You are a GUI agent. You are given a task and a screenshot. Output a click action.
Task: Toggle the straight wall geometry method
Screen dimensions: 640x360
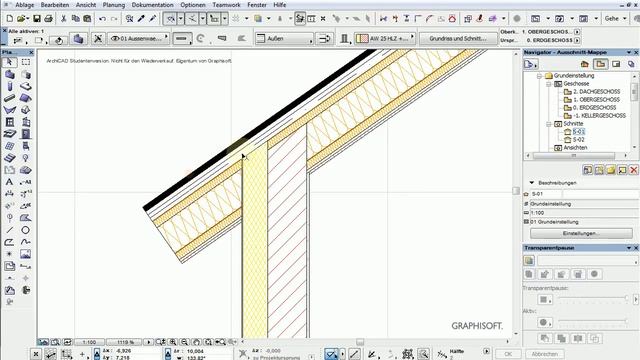[x=181, y=39]
